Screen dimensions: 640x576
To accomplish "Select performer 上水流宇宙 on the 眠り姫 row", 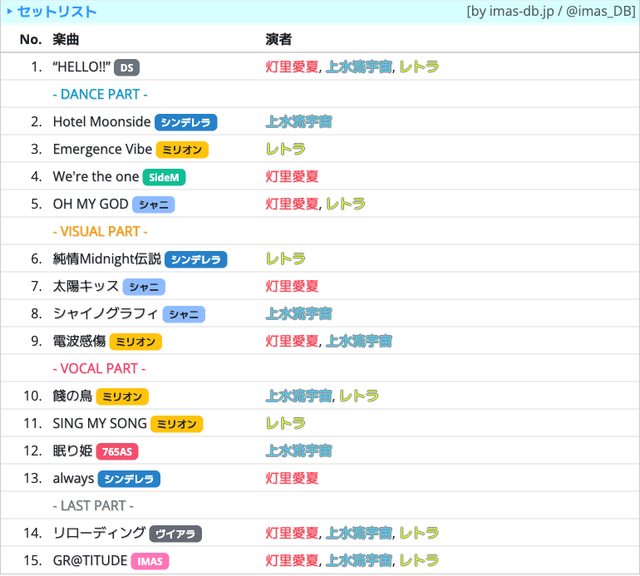I will [298, 451].
